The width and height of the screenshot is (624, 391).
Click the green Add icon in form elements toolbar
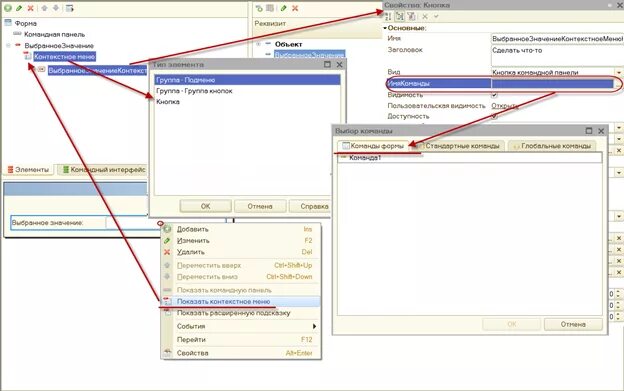point(8,8)
